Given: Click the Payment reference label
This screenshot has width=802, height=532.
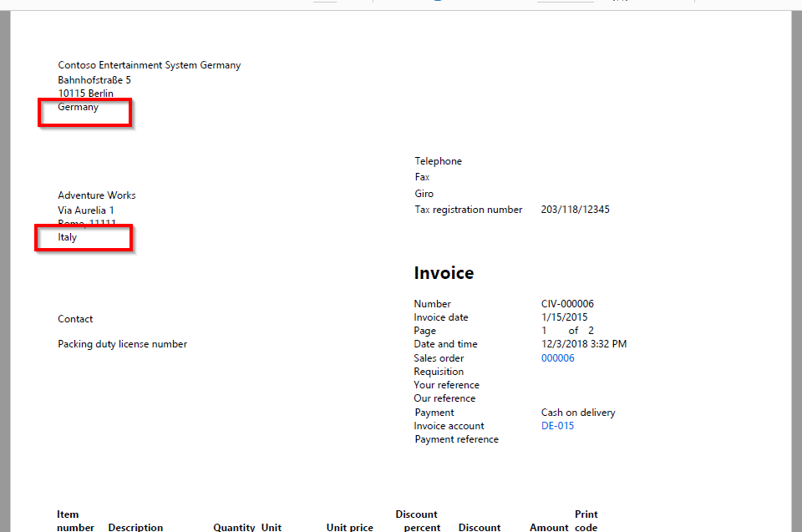Looking at the screenshot, I should 456,439.
